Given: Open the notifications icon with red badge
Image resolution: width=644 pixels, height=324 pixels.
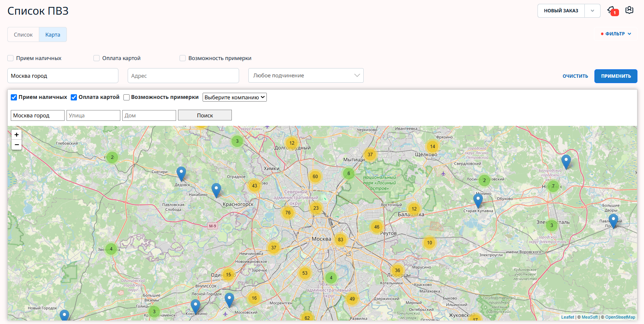Looking at the screenshot, I should 612,11.
